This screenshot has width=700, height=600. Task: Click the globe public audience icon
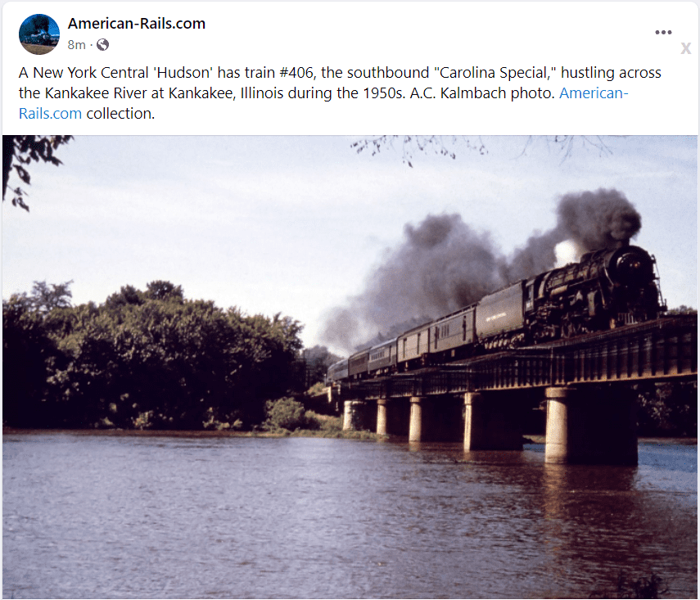(102, 45)
